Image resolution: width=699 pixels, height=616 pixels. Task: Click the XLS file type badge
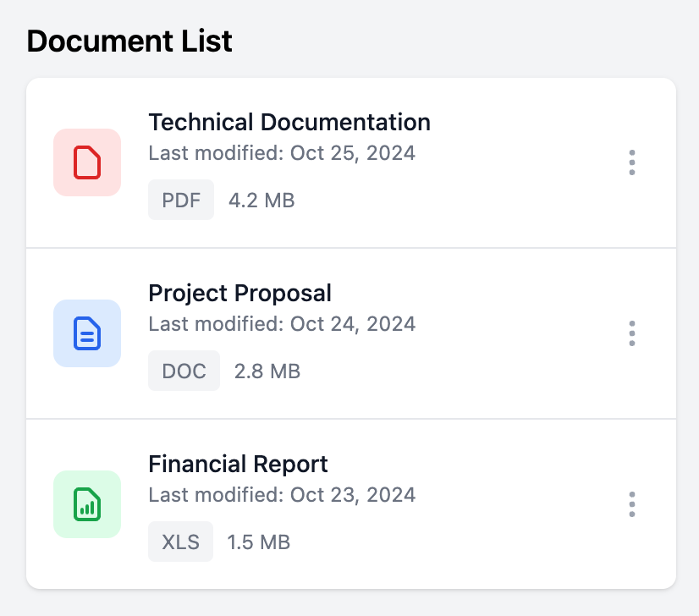click(x=180, y=542)
